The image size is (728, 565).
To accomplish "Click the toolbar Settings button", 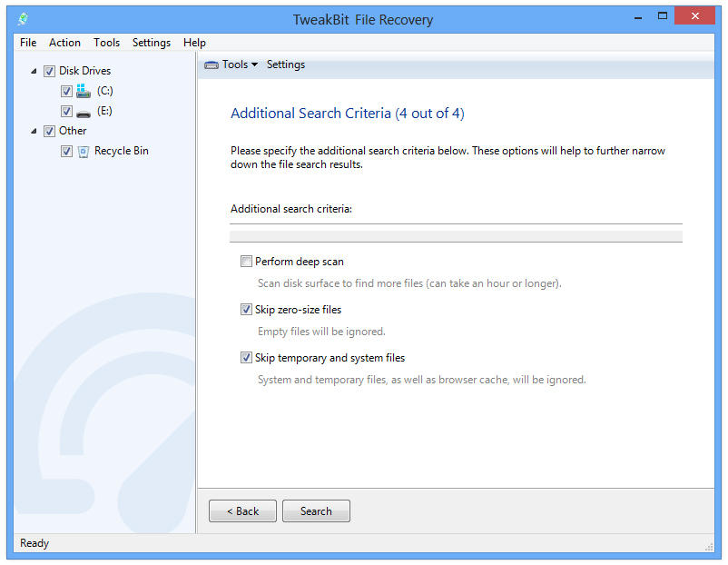I will pyautogui.click(x=286, y=64).
